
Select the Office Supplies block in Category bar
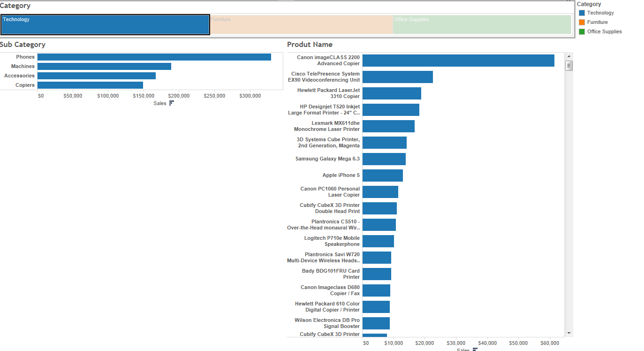click(482, 25)
